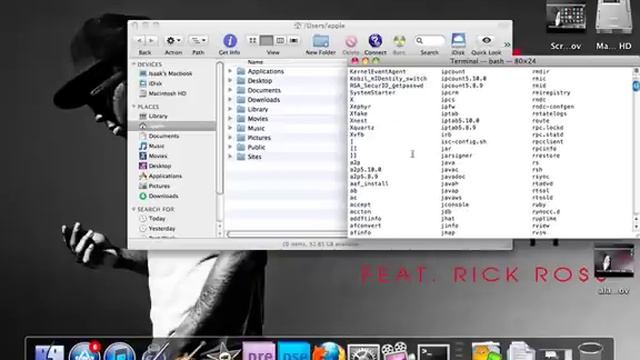Expand the Applications folder disclosure triangle
The width and height of the screenshot is (640, 360).
[230, 71]
